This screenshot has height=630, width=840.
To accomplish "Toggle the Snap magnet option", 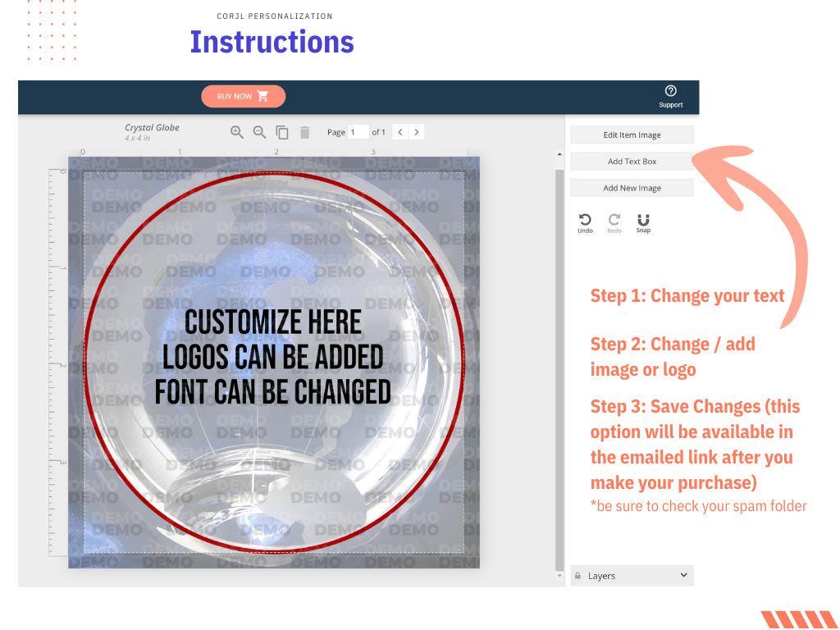I will click(x=643, y=221).
